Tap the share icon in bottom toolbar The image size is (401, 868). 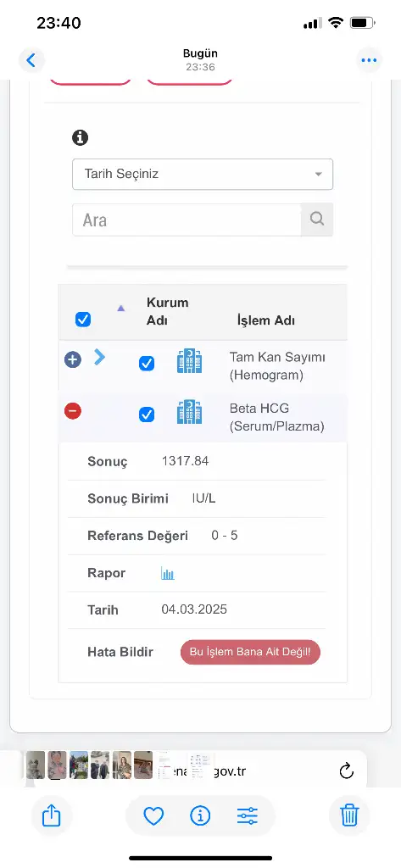pyautogui.click(x=51, y=815)
